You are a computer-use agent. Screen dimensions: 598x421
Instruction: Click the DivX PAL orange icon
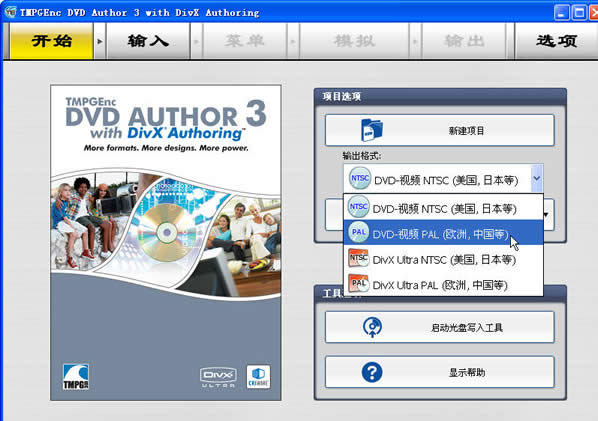(358, 283)
